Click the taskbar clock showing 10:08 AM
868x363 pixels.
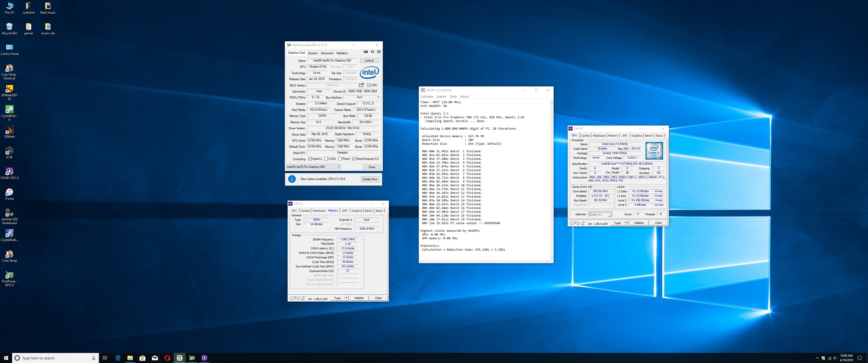pyautogui.click(x=847, y=358)
